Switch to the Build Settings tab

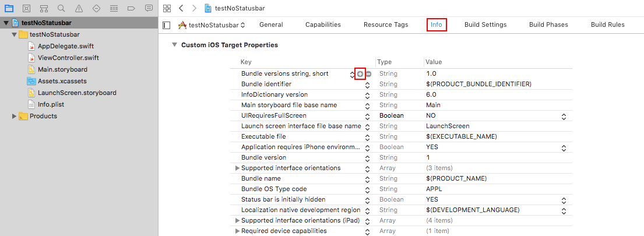pos(485,24)
